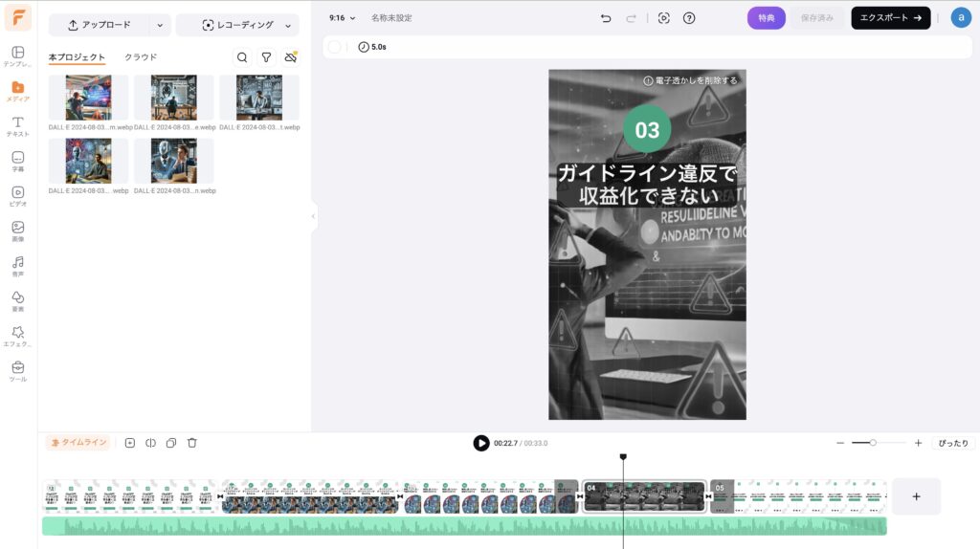
Task: Toggle the タイムライン mode button
Action: coord(78,443)
